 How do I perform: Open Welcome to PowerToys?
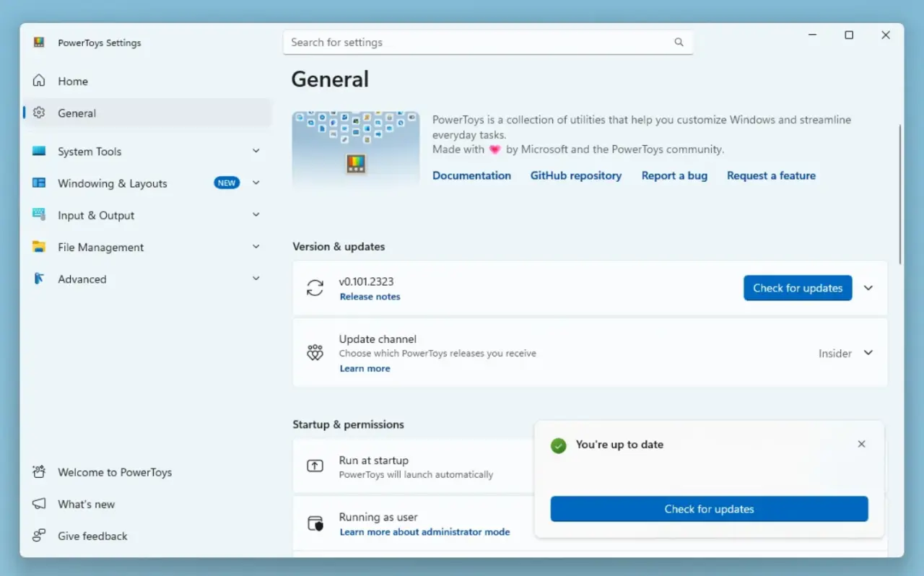148,472
